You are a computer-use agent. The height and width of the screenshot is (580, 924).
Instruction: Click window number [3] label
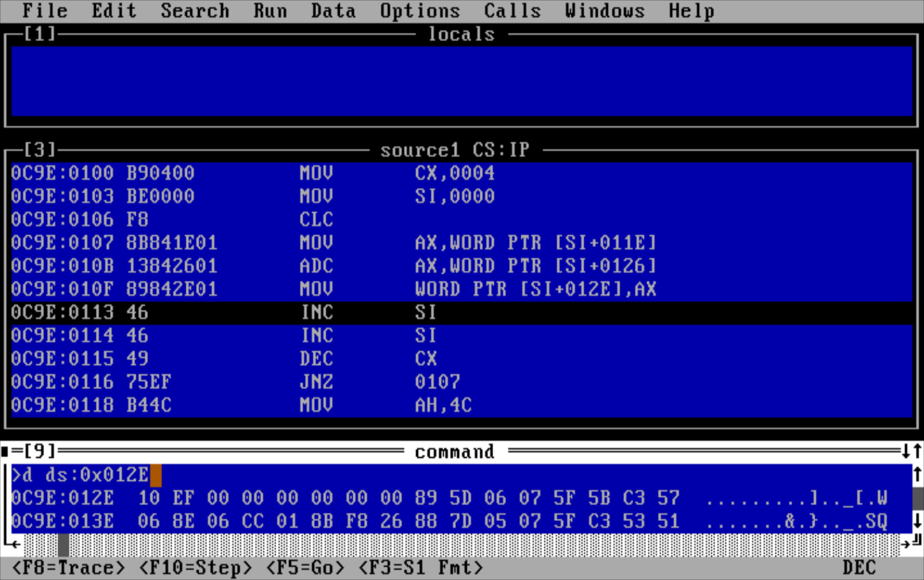(40, 150)
